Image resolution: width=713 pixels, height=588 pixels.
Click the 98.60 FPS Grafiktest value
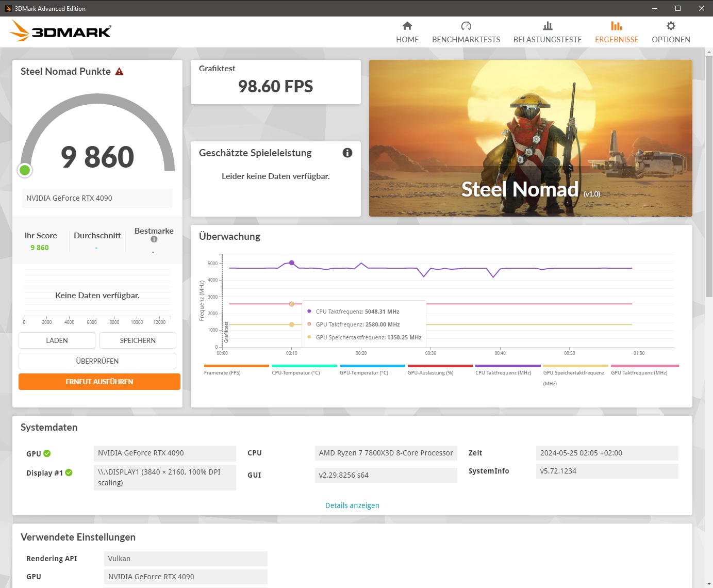(x=276, y=86)
